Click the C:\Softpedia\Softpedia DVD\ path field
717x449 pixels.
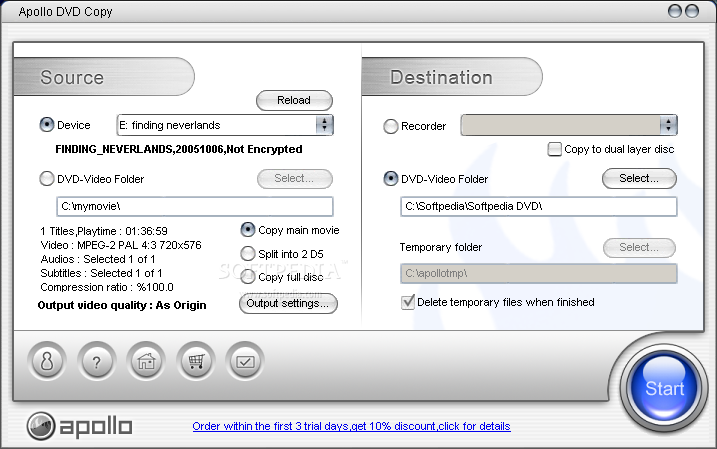pyautogui.click(x=539, y=207)
